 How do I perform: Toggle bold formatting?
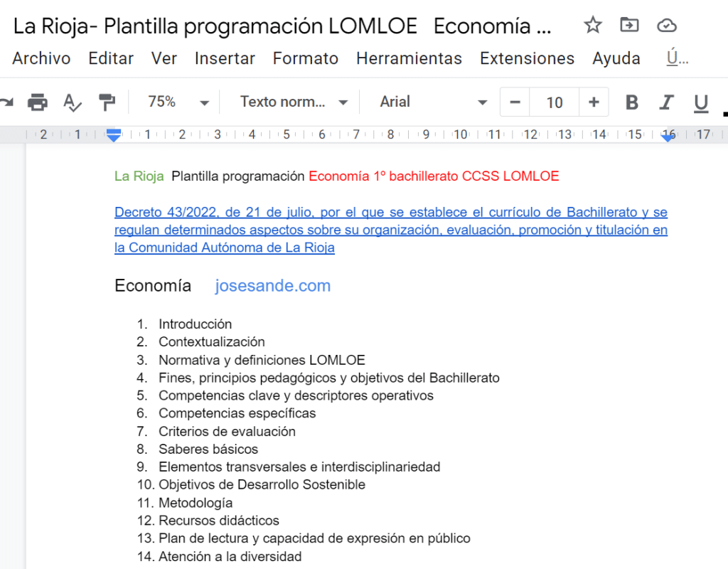[631, 102]
